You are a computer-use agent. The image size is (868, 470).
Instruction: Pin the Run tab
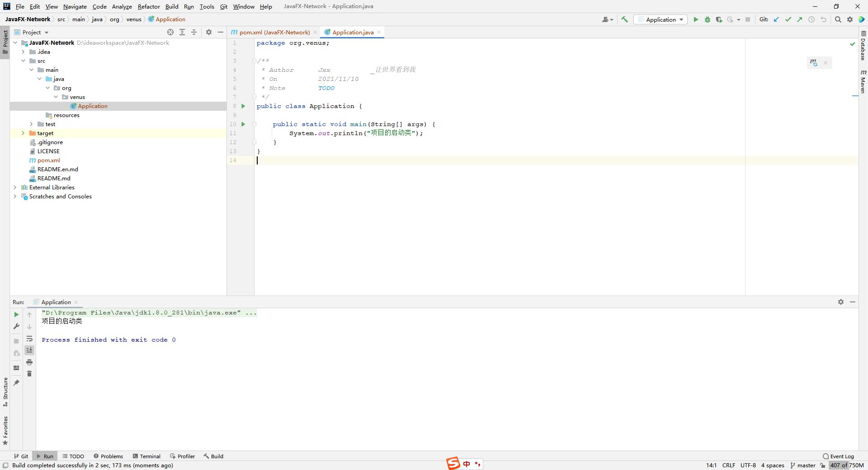16,383
